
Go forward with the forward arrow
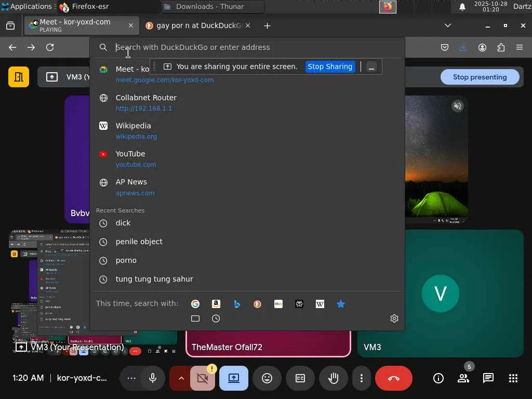pyautogui.click(x=31, y=47)
